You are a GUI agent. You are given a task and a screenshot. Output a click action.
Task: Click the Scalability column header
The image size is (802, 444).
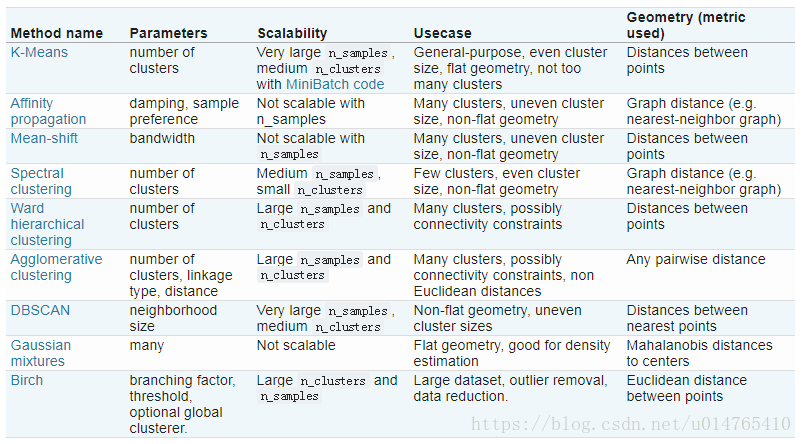tap(292, 33)
